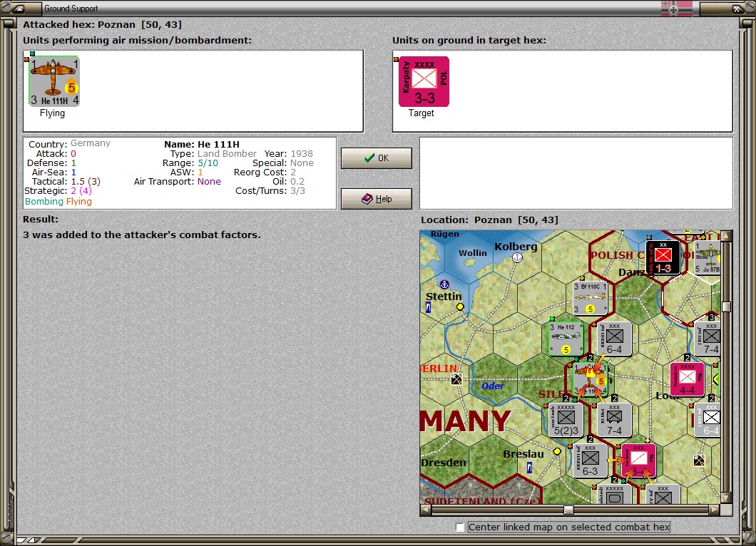Click the map horizontal scrollbar left arrow
756x546 pixels.
point(426,510)
